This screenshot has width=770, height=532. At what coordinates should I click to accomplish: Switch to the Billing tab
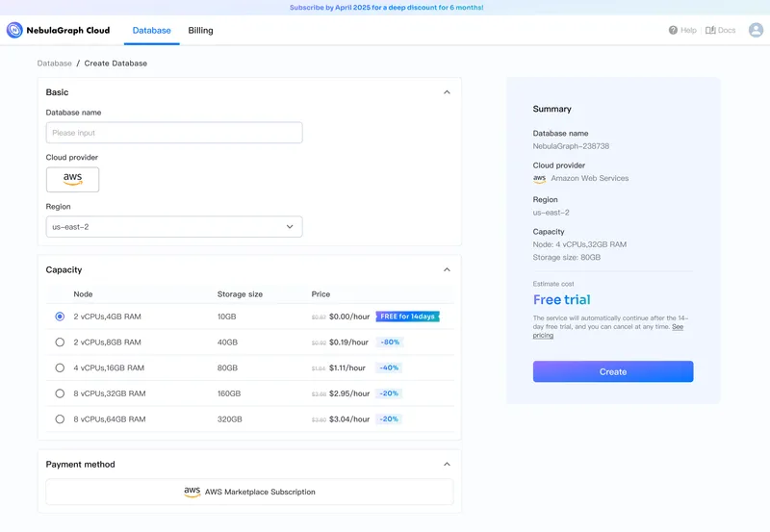pyautogui.click(x=200, y=30)
